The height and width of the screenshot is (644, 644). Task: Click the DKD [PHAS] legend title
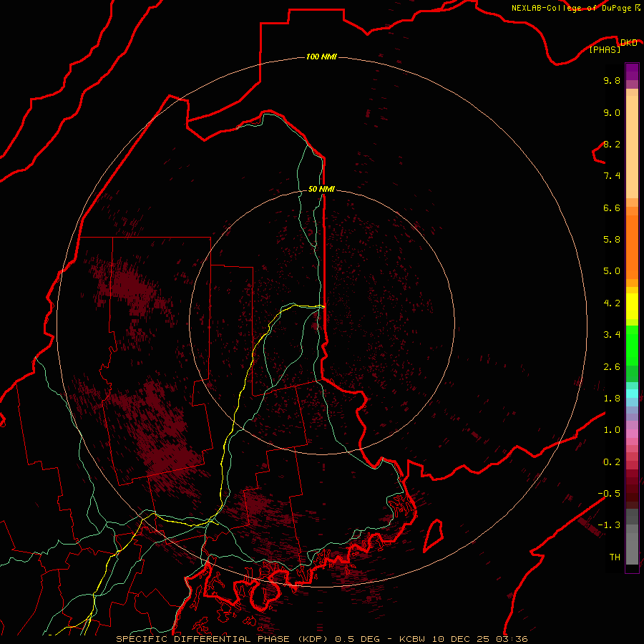tap(613, 46)
